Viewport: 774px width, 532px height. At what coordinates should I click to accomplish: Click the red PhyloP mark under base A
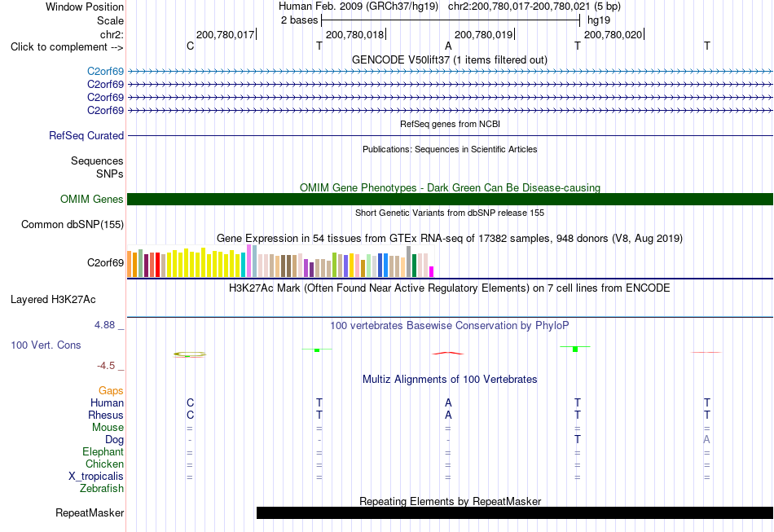coord(448,353)
